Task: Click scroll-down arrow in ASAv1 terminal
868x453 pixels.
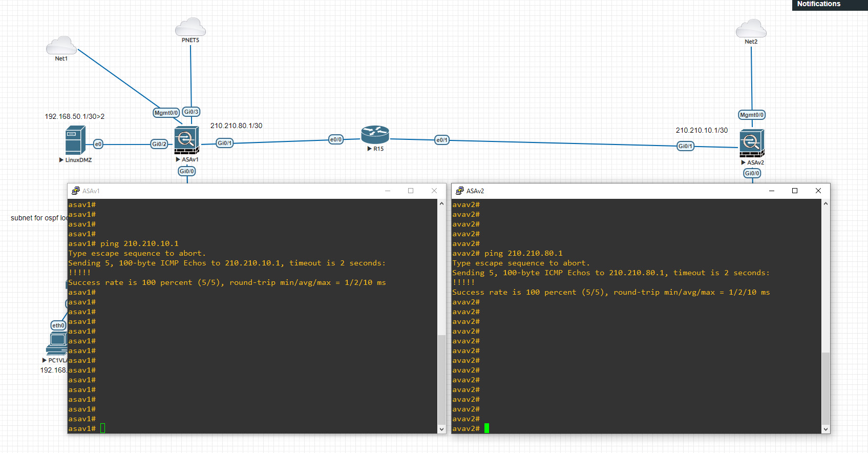Action: (442, 429)
